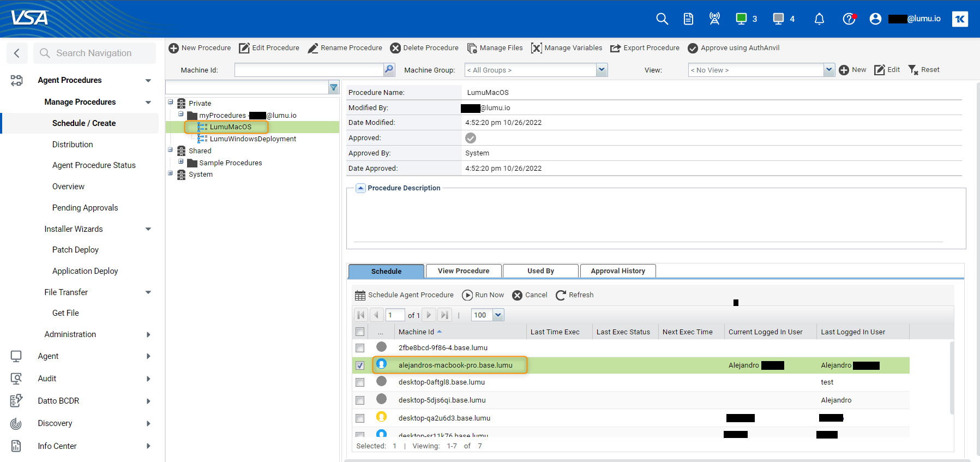Image resolution: width=980 pixels, height=462 pixels.
Task: Click the Run Now play icon
Action: tap(467, 295)
